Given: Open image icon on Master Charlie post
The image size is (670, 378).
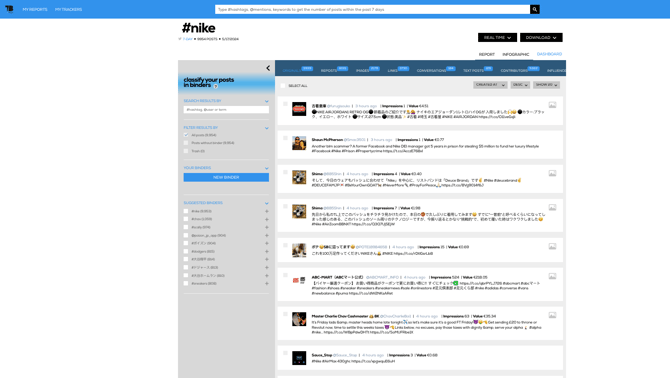Looking at the screenshot, I should coord(552,315).
